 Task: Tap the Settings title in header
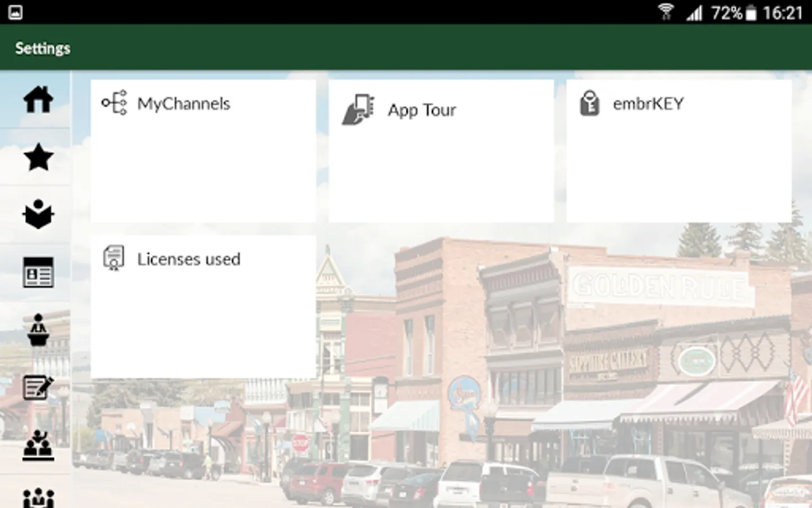pos(43,49)
